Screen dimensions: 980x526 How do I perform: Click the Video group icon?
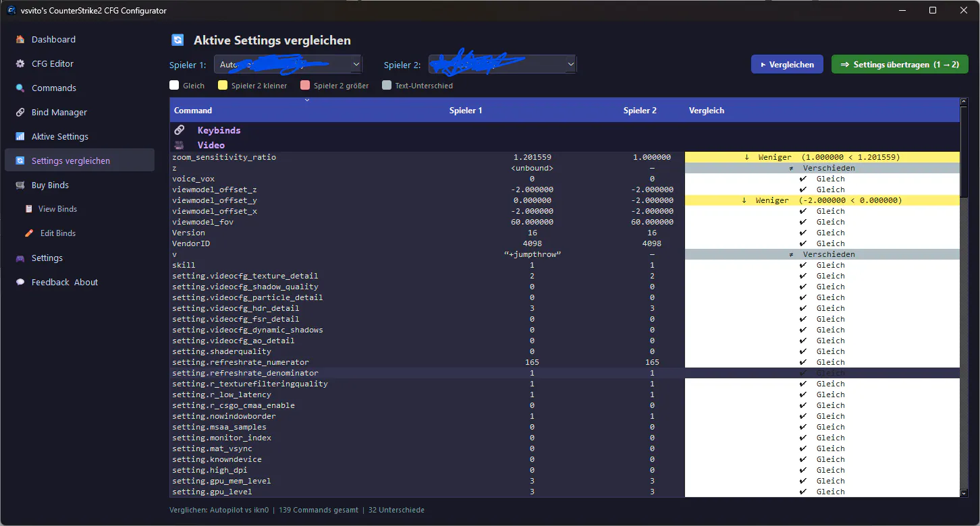tap(179, 145)
